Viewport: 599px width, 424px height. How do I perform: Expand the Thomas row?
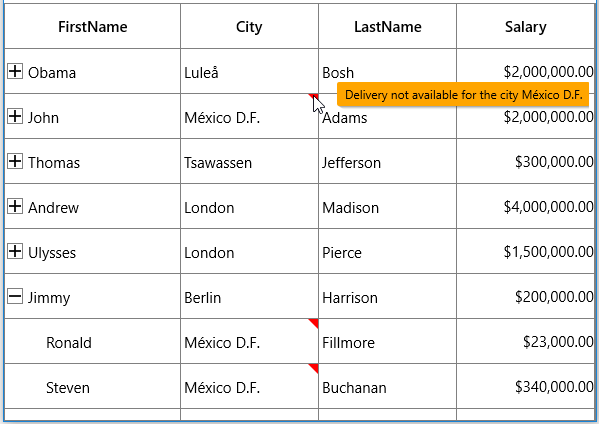click(15, 162)
